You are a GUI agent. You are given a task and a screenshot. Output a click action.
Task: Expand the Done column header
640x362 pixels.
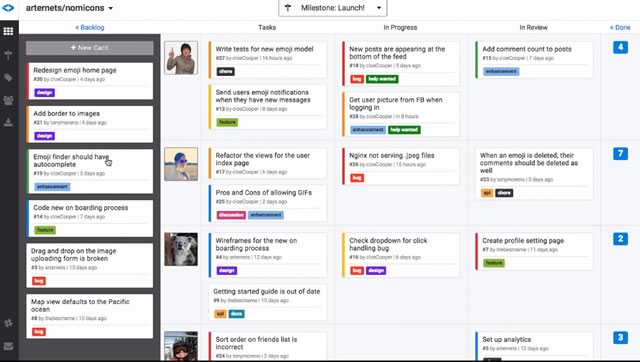tap(620, 27)
